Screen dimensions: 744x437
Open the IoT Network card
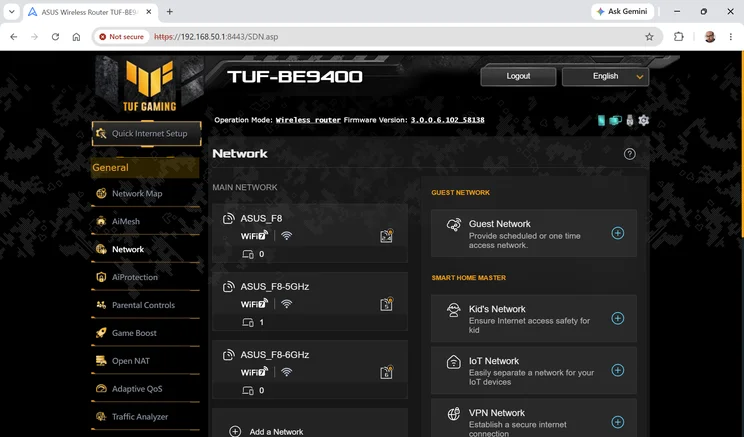(534, 370)
